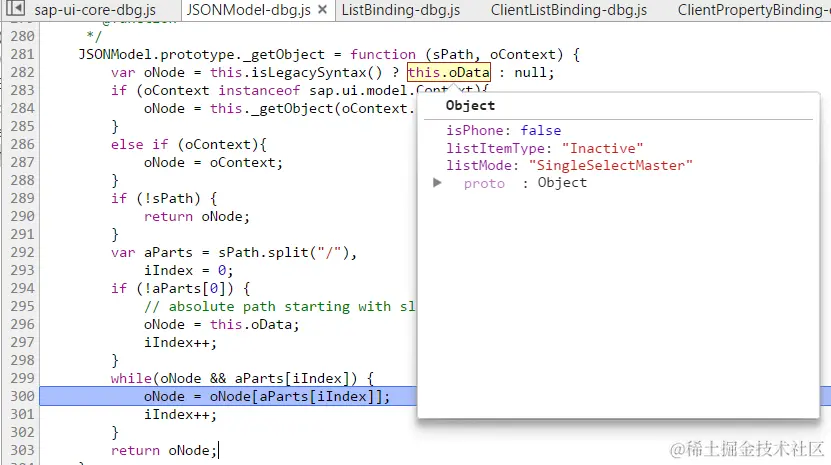Set breakpoint on line number 282
This screenshot has width=831, height=465.
coord(22,73)
